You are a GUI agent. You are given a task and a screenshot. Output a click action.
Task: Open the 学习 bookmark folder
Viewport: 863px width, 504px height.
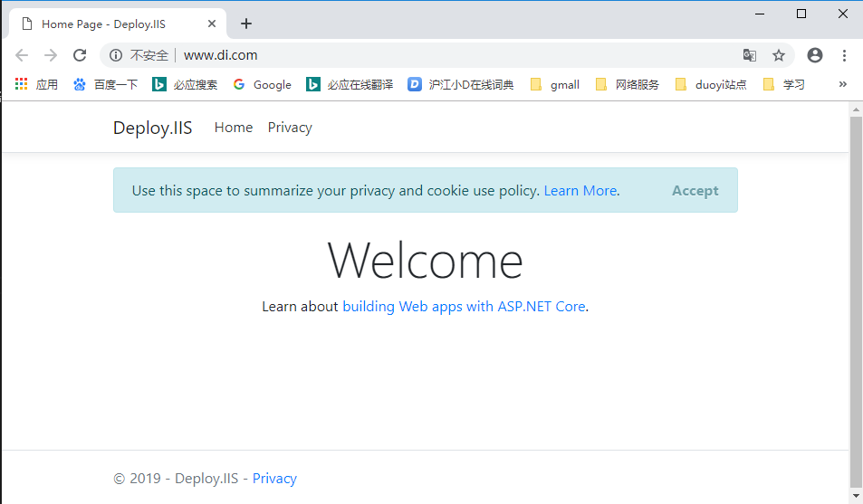pos(784,84)
